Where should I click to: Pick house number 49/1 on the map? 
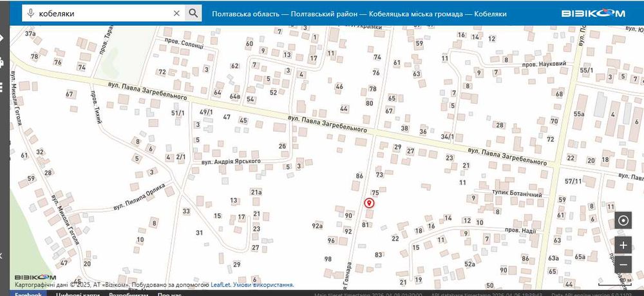[x=206, y=112]
